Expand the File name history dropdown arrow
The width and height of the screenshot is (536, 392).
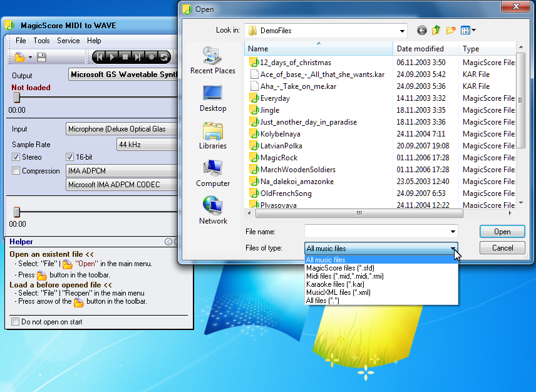coord(453,231)
